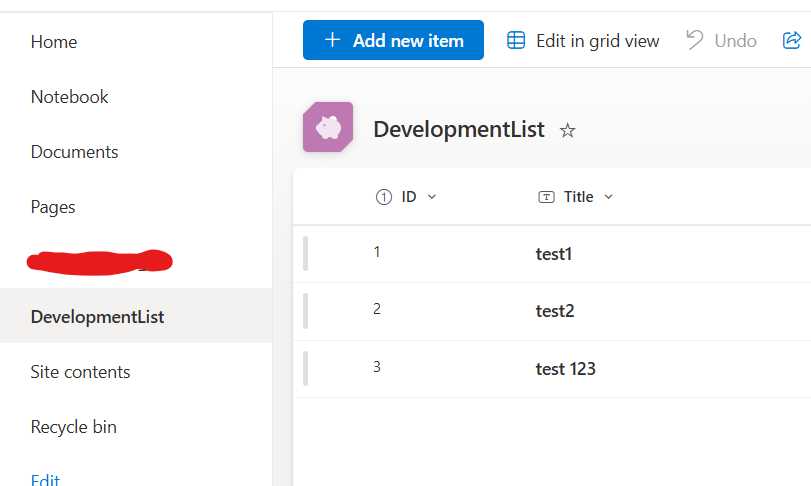Viewport: 811px width, 486px height.
Task: Click the ID column number icon
Action: point(384,197)
